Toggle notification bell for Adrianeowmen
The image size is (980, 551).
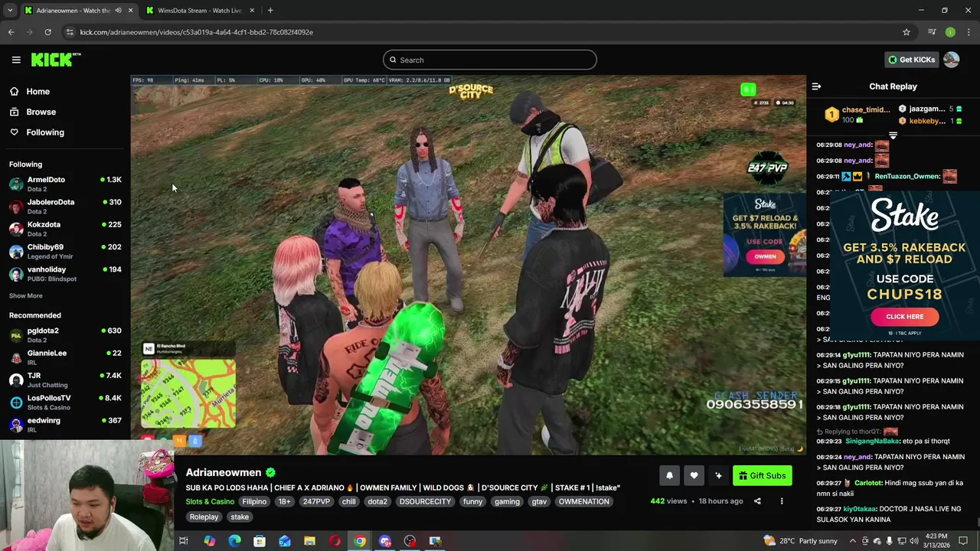[x=669, y=476]
